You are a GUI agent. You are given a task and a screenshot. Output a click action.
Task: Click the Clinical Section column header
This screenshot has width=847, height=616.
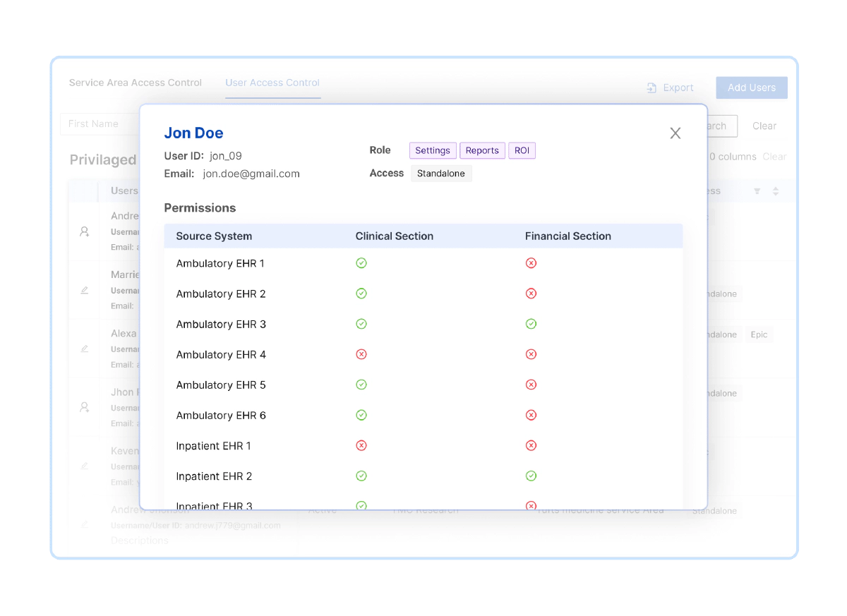pos(395,236)
